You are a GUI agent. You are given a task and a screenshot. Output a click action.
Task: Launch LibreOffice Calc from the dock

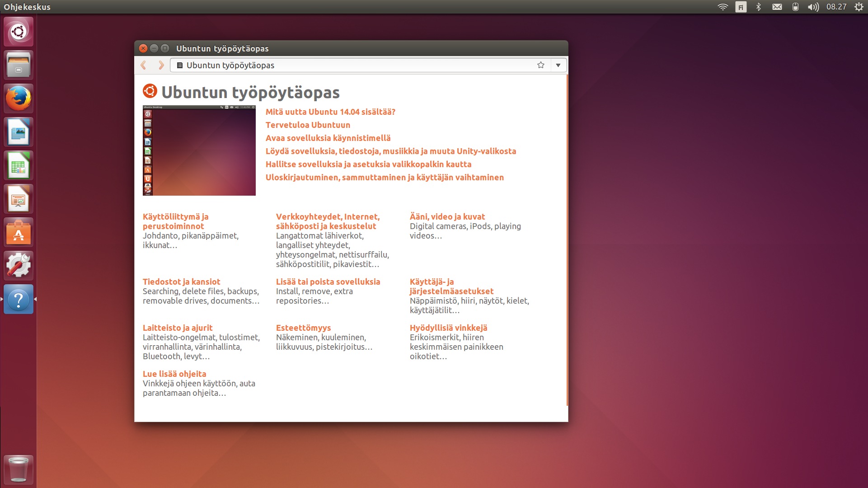pos(19,165)
